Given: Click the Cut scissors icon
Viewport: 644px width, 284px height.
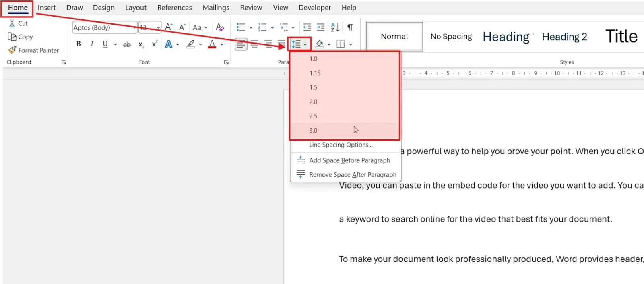Looking at the screenshot, I should (12, 23).
